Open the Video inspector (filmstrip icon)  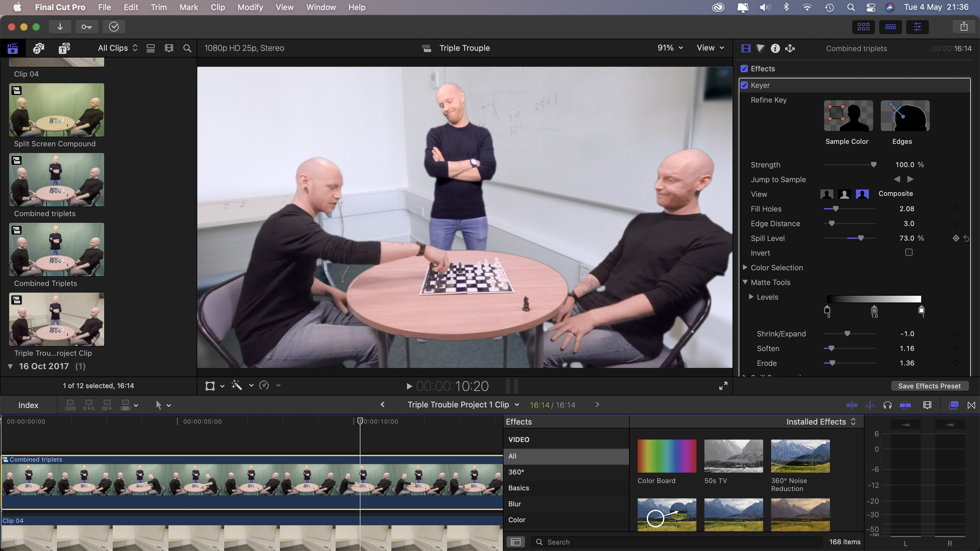[x=745, y=48]
